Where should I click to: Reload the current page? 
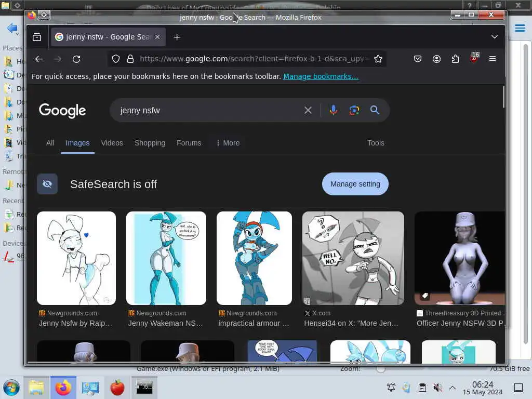click(x=76, y=59)
